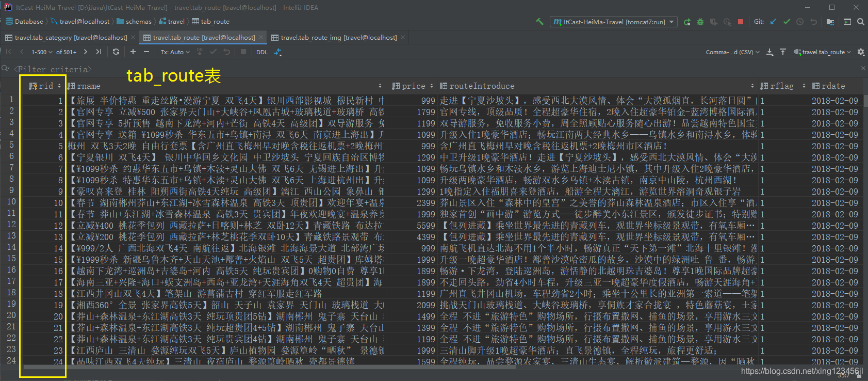The height and width of the screenshot is (381, 868).
Task: Close the travel.tab_category tab
Action: point(133,37)
